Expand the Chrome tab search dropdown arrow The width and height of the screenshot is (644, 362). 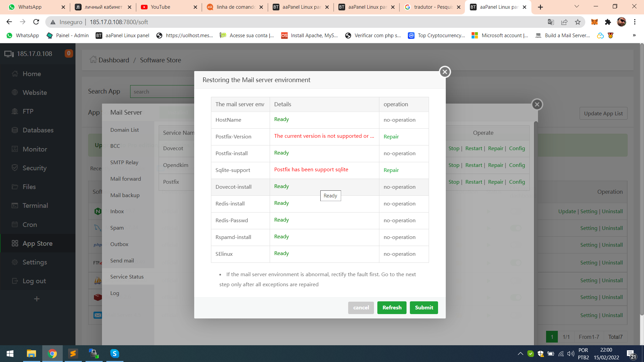coord(577,7)
